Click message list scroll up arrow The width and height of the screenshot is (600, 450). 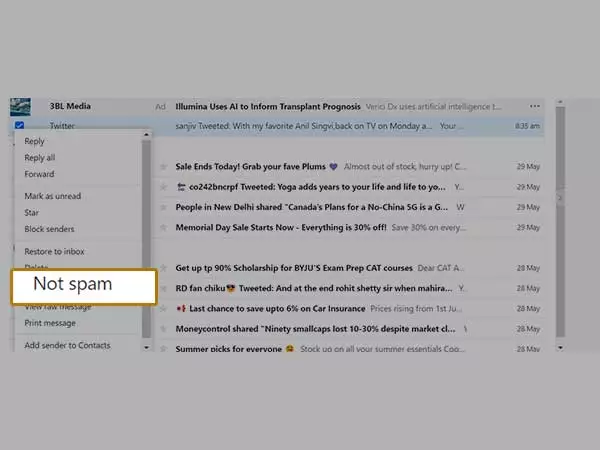560,102
